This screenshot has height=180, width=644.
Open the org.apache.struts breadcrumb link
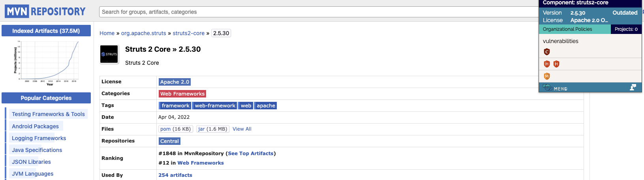point(144,33)
